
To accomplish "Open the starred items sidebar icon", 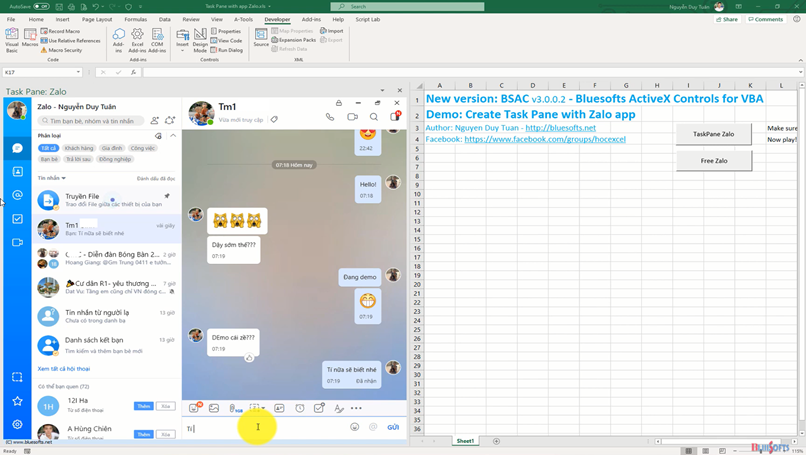I will (17, 401).
